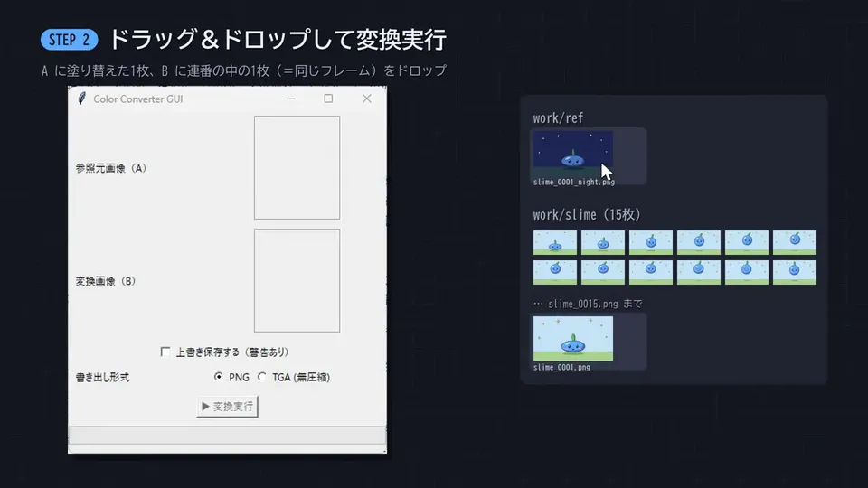This screenshot has height=488, width=868.
Task: Select the PNG export format radio button
Action: pyautogui.click(x=219, y=376)
